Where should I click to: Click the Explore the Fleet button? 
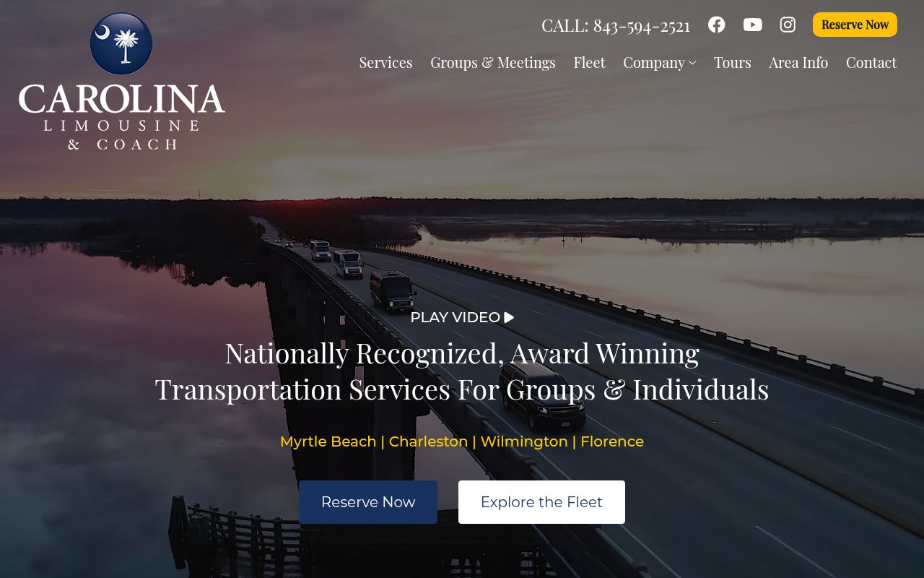click(541, 502)
